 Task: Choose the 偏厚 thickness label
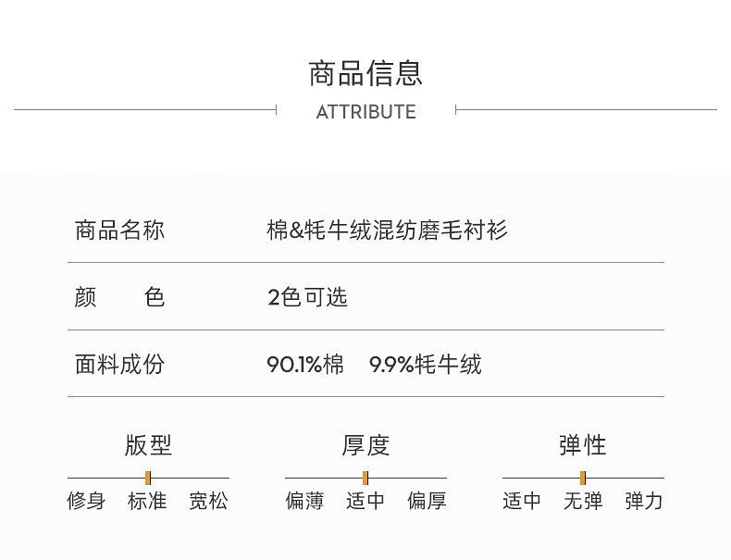click(x=427, y=502)
